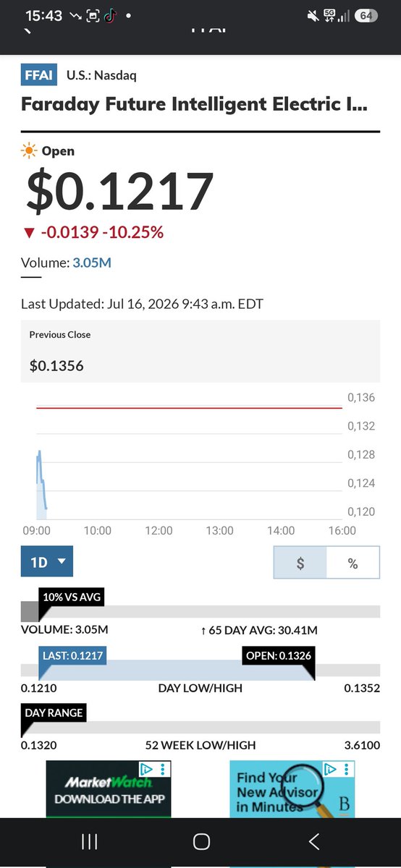Tap the Android home button
The image size is (401, 868).
tap(201, 841)
